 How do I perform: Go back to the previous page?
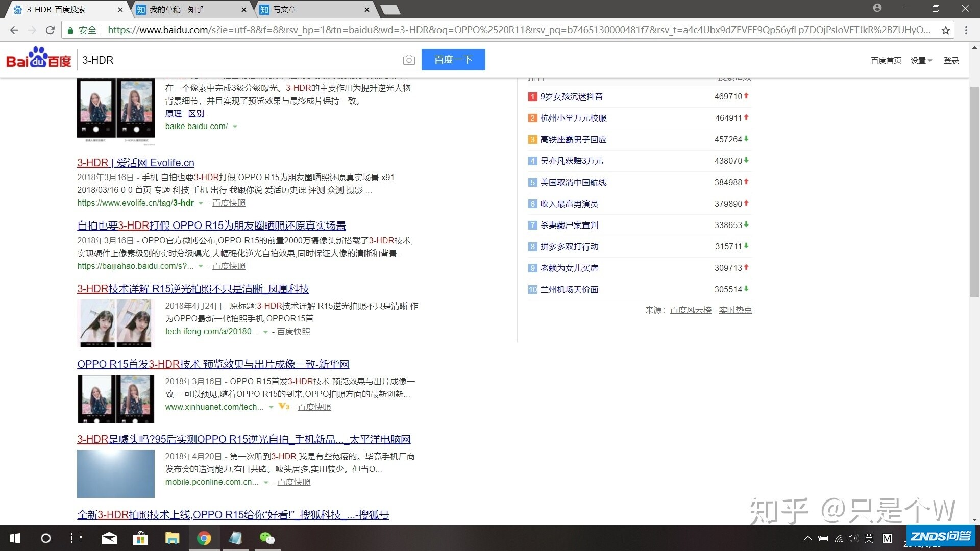click(14, 30)
